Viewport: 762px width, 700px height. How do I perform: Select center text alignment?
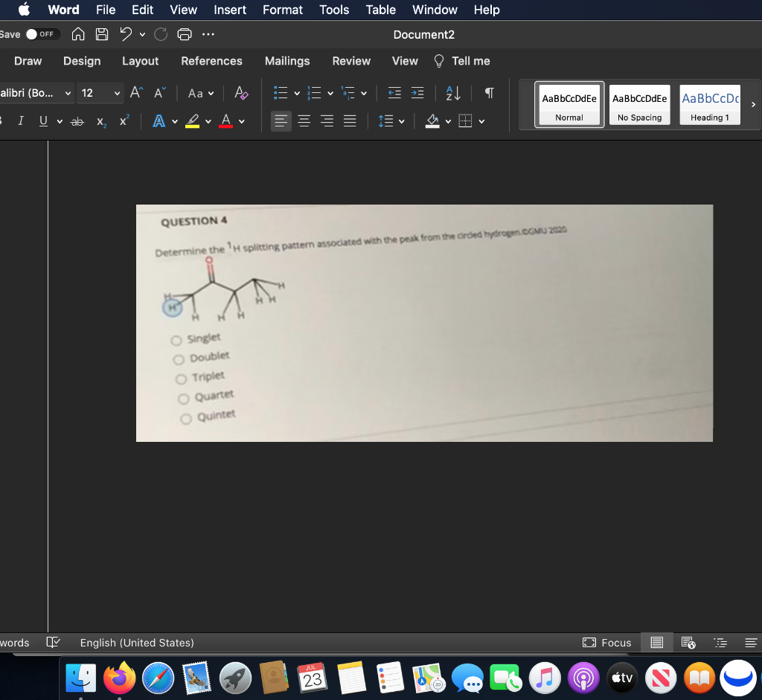(x=304, y=121)
